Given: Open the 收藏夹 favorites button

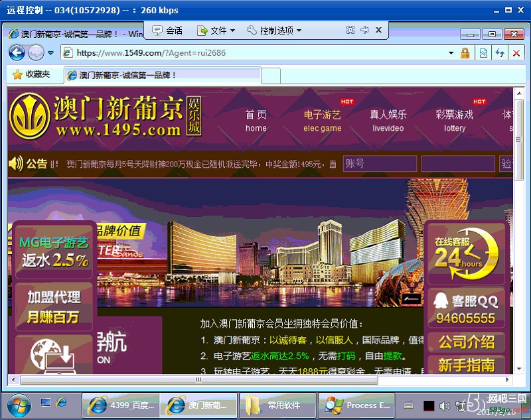Looking at the screenshot, I should pyautogui.click(x=31, y=74).
